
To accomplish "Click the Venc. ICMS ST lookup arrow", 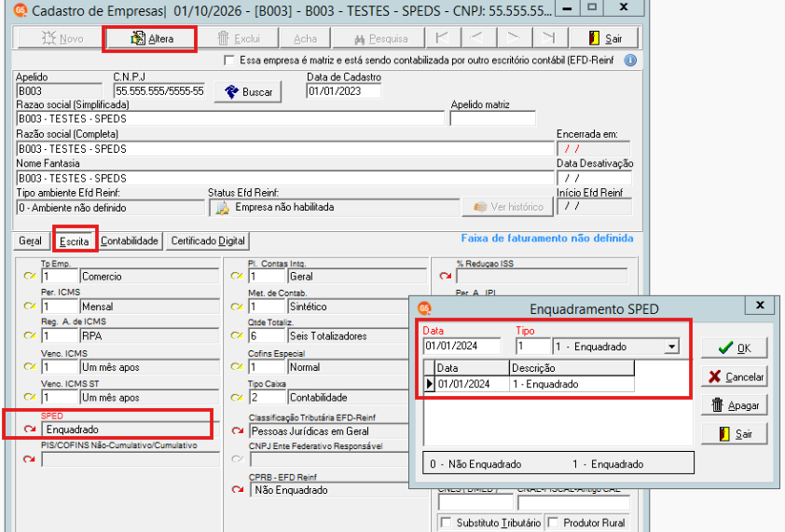I will click(30, 397).
